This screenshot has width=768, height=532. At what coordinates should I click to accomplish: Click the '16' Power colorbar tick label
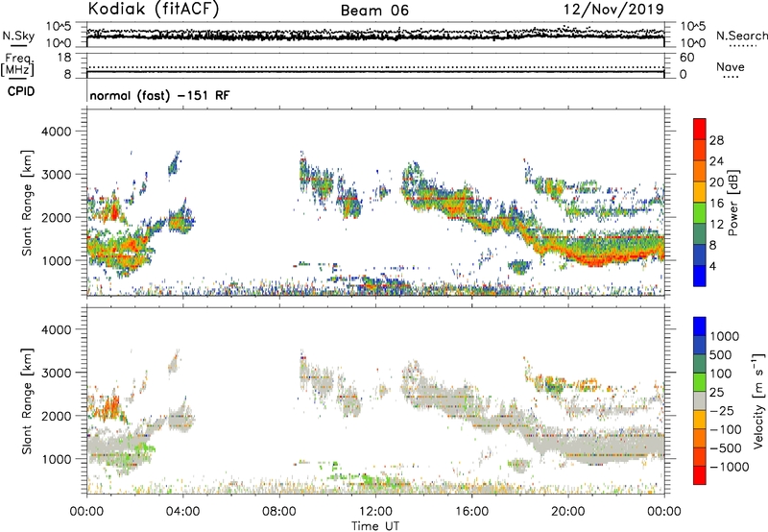tap(716, 204)
